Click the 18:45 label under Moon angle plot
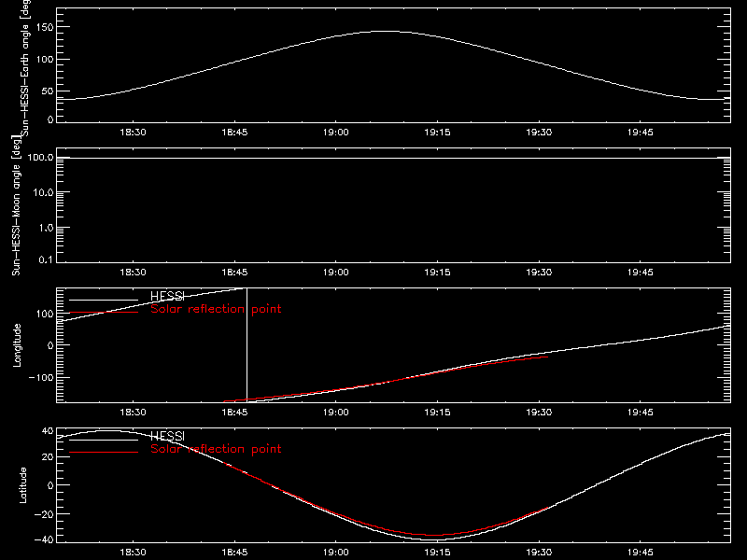747x560 pixels. (x=234, y=273)
